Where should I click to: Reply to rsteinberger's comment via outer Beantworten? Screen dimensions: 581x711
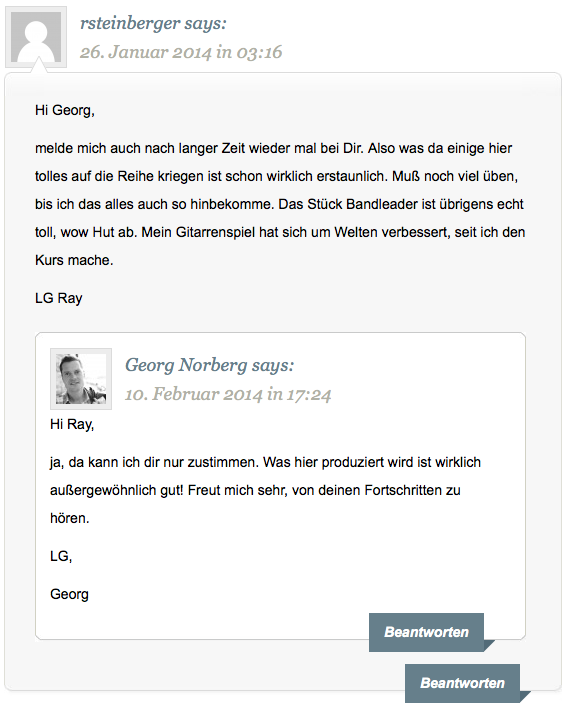(462, 683)
